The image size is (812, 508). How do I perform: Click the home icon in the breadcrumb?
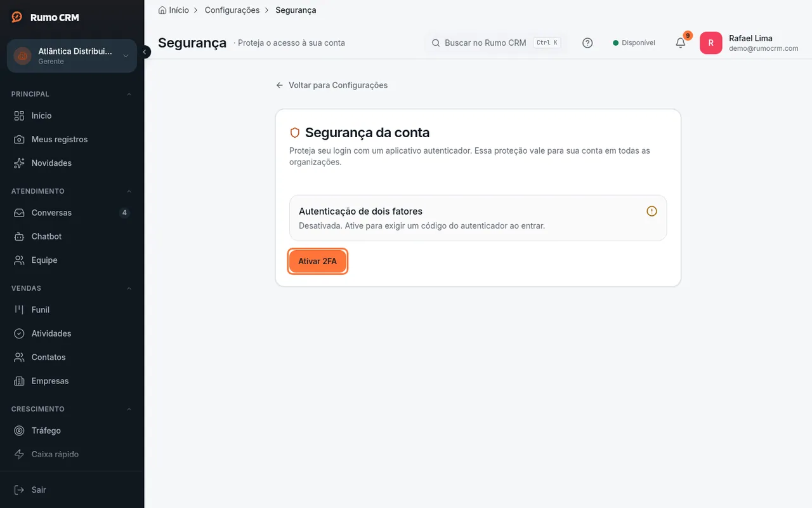click(162, 10)
